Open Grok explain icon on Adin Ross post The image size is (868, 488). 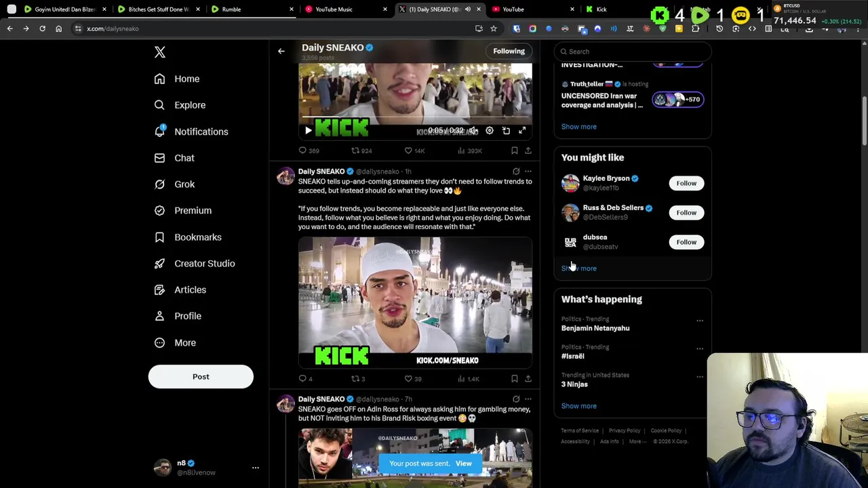[x=516, y=399]
